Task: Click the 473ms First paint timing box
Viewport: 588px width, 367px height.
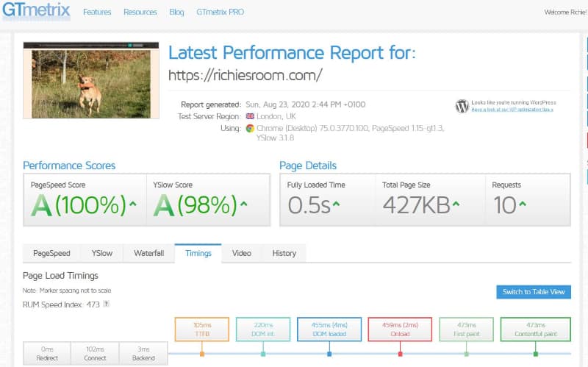Action: (x=467, y=329)
